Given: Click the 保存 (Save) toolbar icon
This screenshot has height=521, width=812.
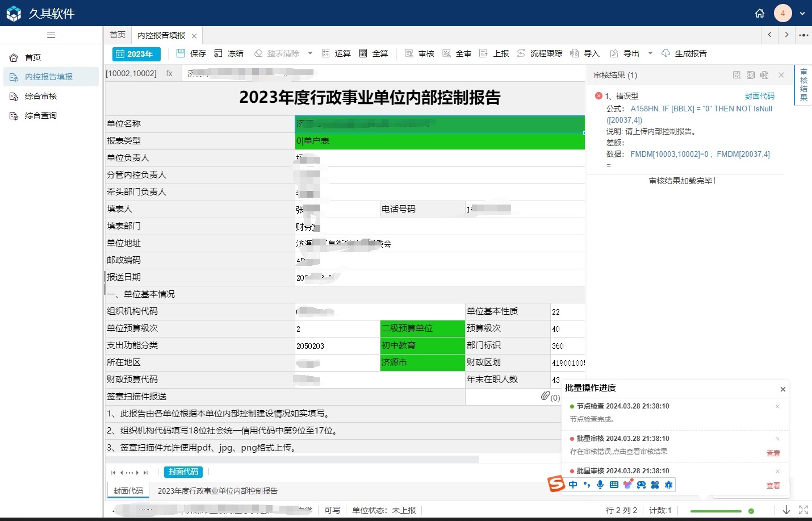Looking at the screenshot, I should coord(191,53).
